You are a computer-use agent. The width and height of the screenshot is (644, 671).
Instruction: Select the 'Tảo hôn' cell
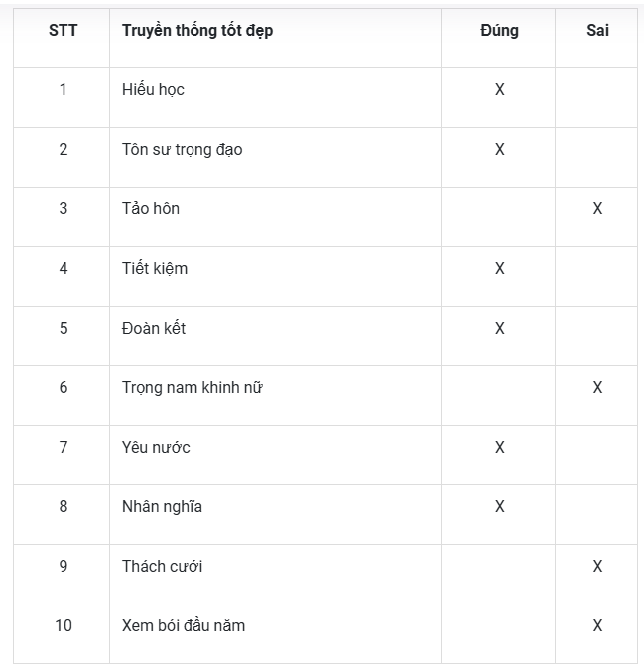click(x=275, y=216)
